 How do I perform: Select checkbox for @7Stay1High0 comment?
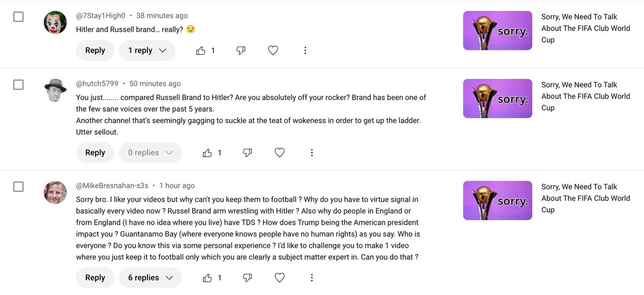point(18,17)
